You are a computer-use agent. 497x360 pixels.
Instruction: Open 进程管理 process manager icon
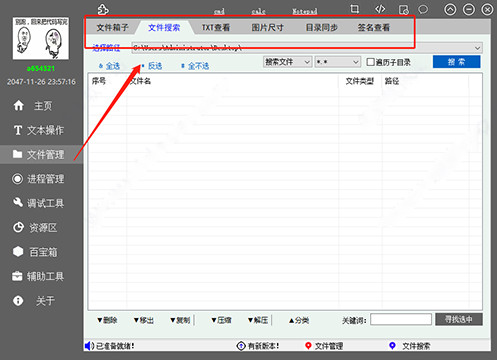pos(18,179)
